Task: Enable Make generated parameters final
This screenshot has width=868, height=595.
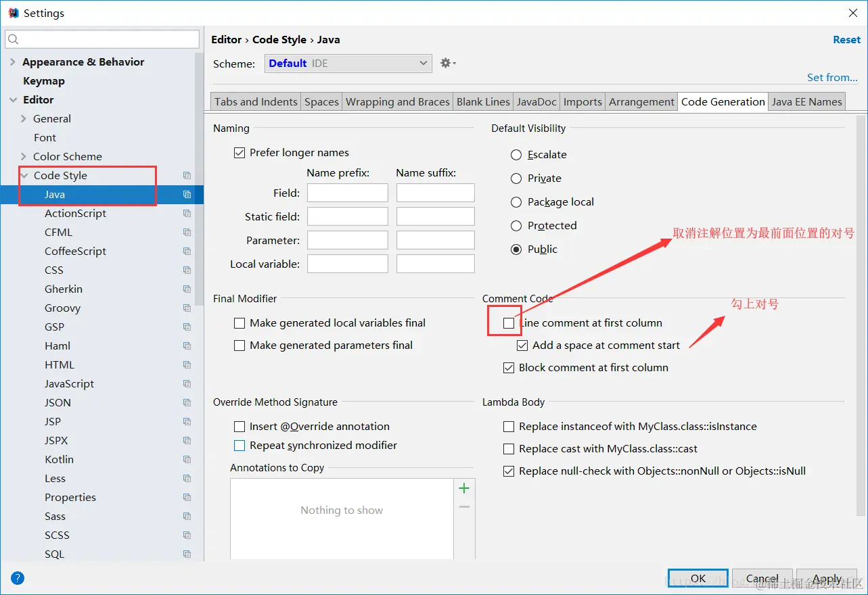Action: click(x=239, y=346)
